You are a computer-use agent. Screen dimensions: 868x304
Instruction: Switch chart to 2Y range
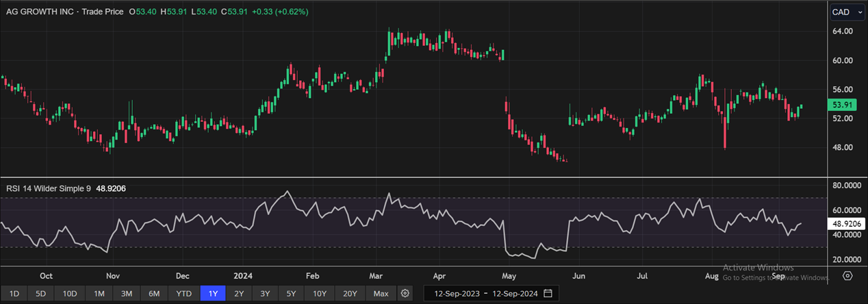[239, 294]
